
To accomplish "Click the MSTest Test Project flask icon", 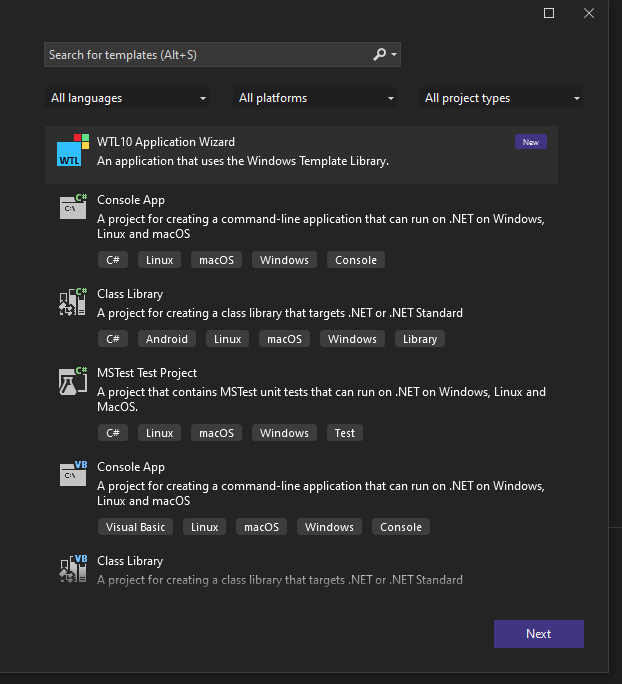I will pyautogui.click(x=73, y=381).
